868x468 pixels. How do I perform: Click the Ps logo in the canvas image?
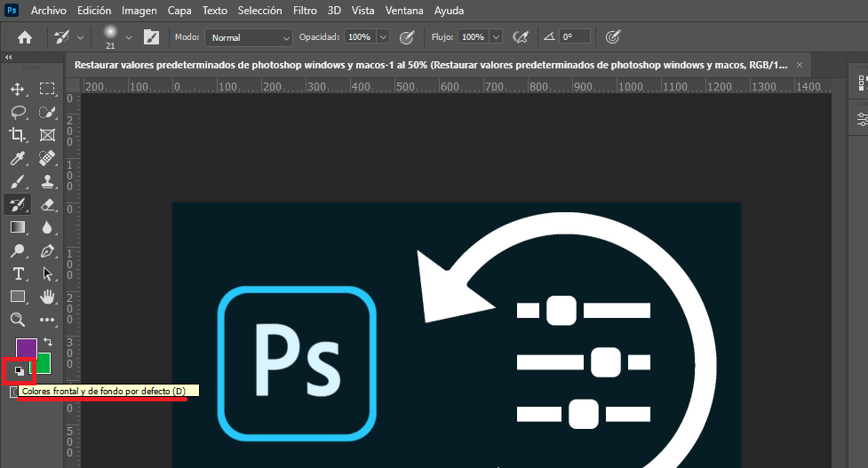pos(297,363)
